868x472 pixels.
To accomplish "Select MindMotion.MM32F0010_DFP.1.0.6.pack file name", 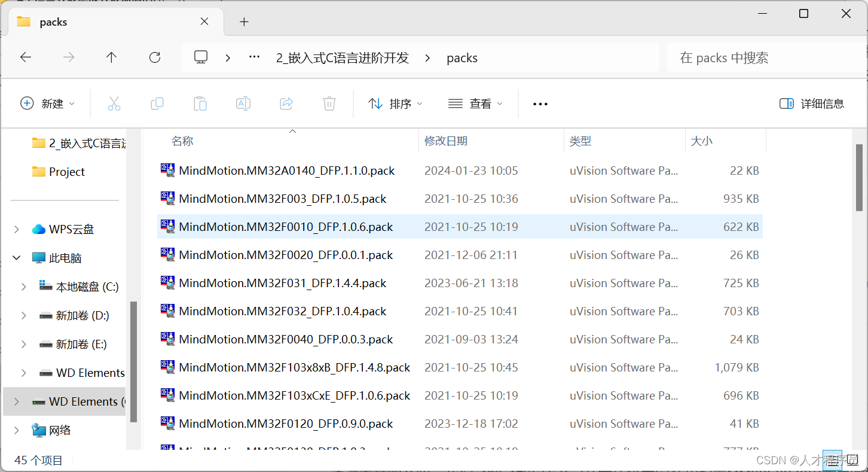I will (286, 227).
